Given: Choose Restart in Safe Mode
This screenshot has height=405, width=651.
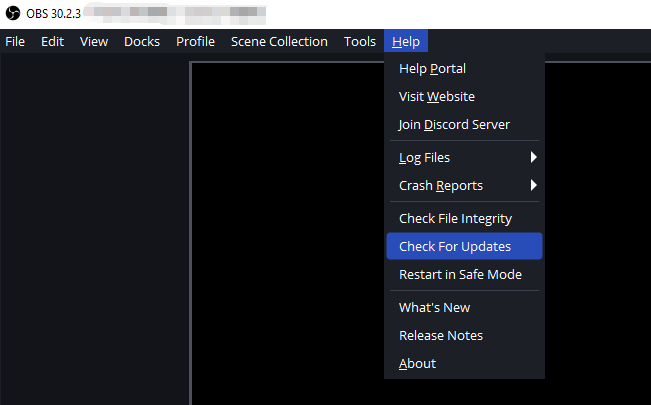Looking at the screenshot, I should point(460,275).
